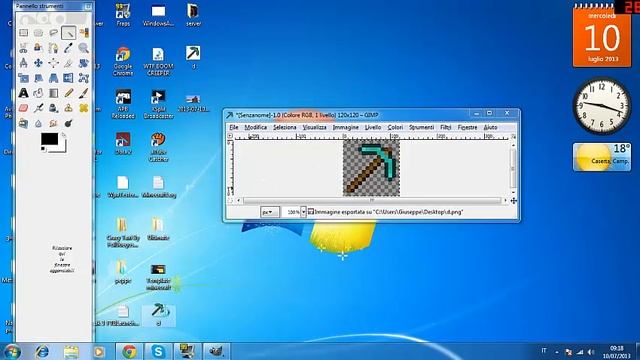
Task: Select the Perspective Clone tool
Action: (23, 123)
